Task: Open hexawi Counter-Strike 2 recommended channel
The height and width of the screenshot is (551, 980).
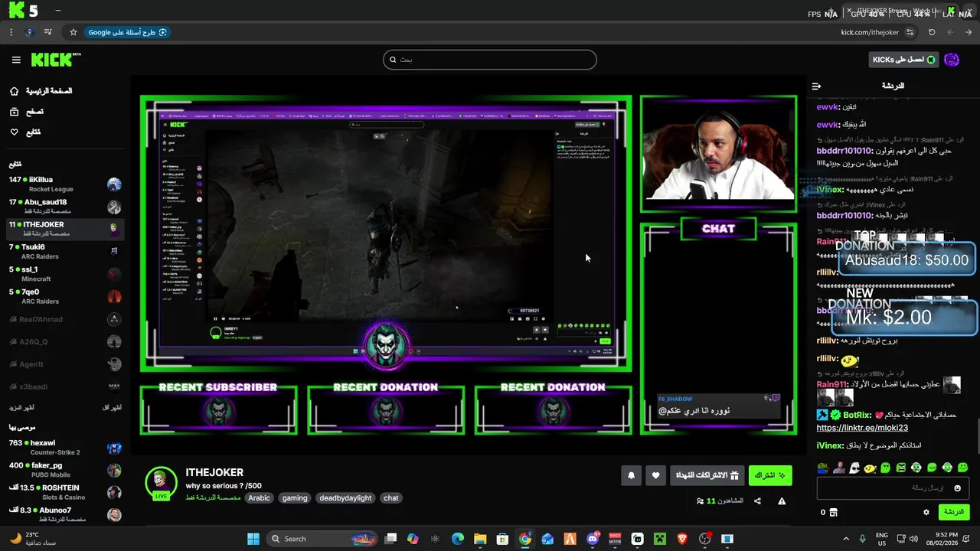Action: 65,448
